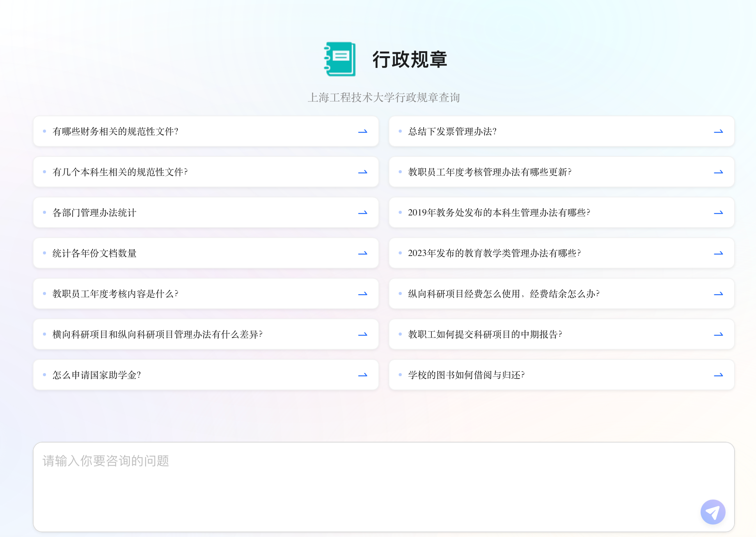Ask 各部门管理办法统计
Viewport: 756px width, 537px height.
pyautogui.click(x=206, y=213)
